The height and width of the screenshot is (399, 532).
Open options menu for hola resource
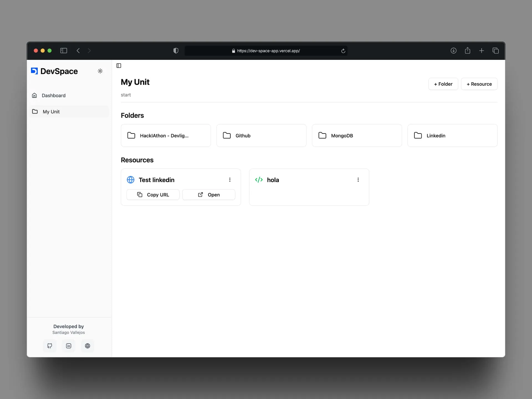(358, 180)
